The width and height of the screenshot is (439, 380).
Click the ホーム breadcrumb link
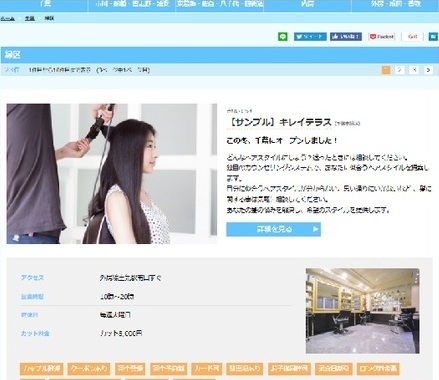(x=8, y=18)
